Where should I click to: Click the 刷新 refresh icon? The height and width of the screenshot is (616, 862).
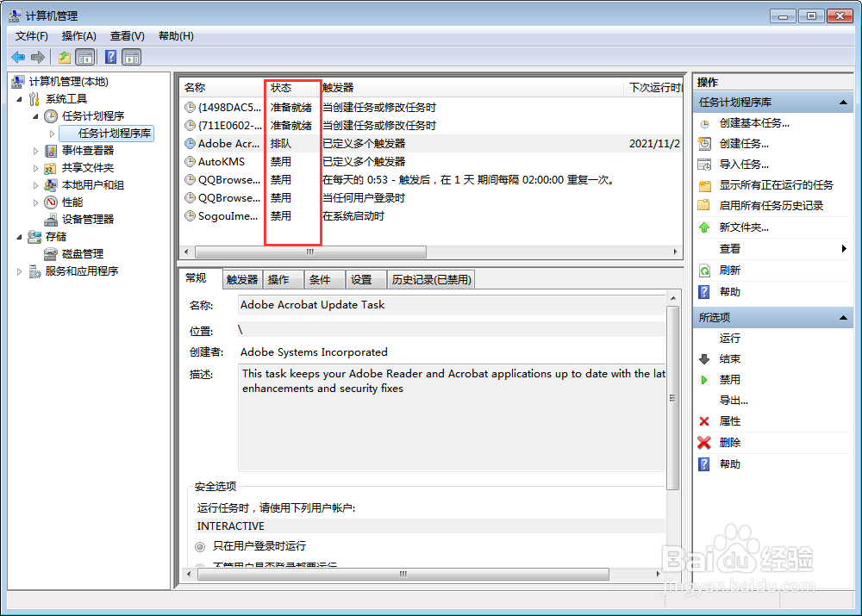click(x=705, y=271)
